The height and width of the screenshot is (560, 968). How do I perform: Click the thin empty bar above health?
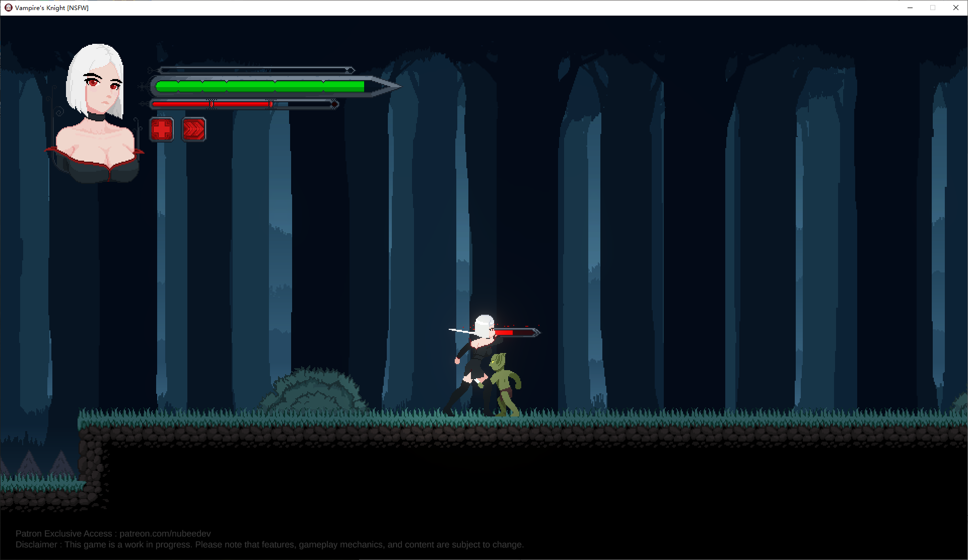(x=254, y=70)
